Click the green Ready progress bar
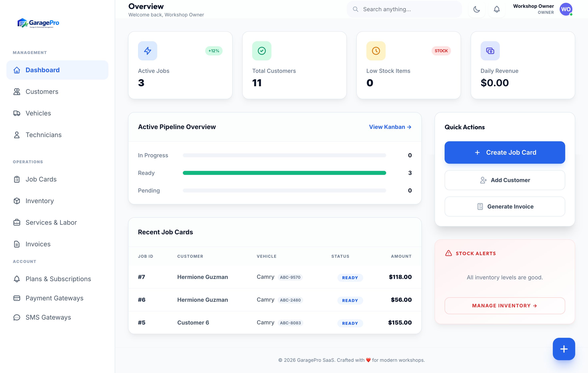The width and height of the screenshot is (588, 373). coord(284,173)
